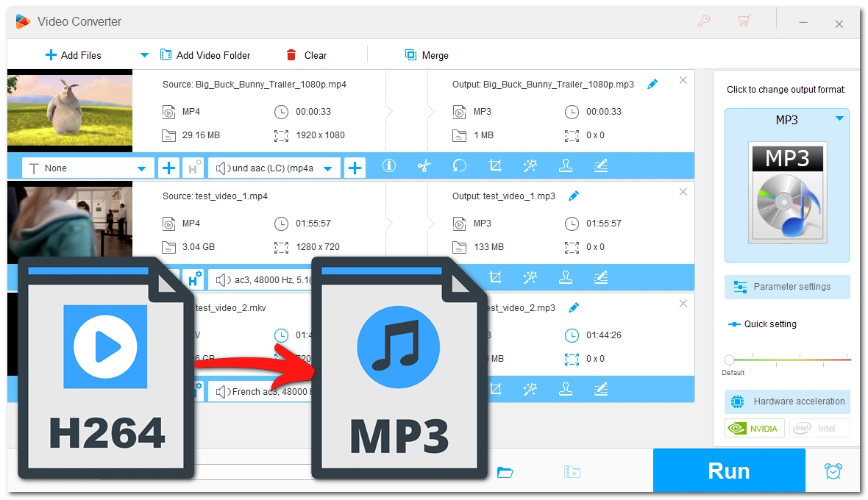Open Parameter settings
The height and width of the screenshot is (500, 868).
tap(786, 287)
